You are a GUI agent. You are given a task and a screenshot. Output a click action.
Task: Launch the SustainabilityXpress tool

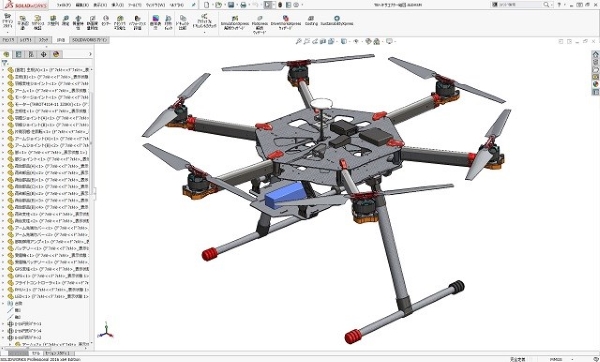(337, 21)
